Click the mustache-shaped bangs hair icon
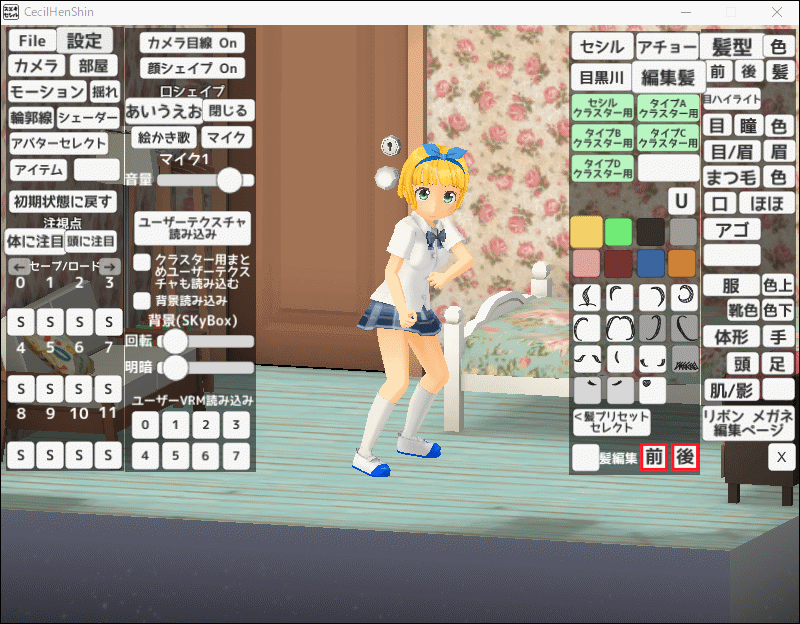The height and width of the screenshot is (624, 800). pyautogui.click(x=589, y=356)
